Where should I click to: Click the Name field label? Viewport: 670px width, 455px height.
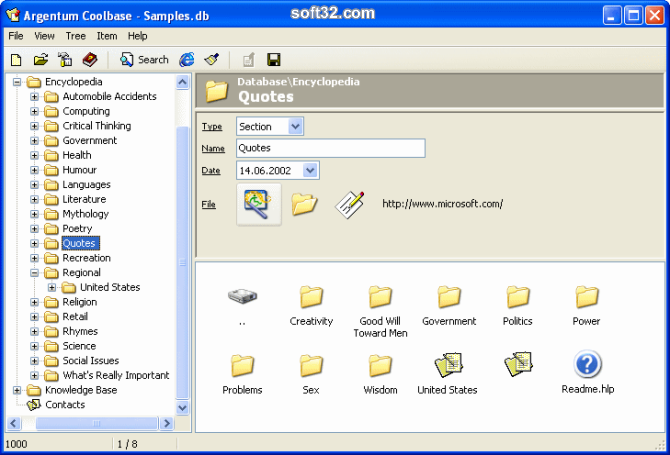(213, 148)
